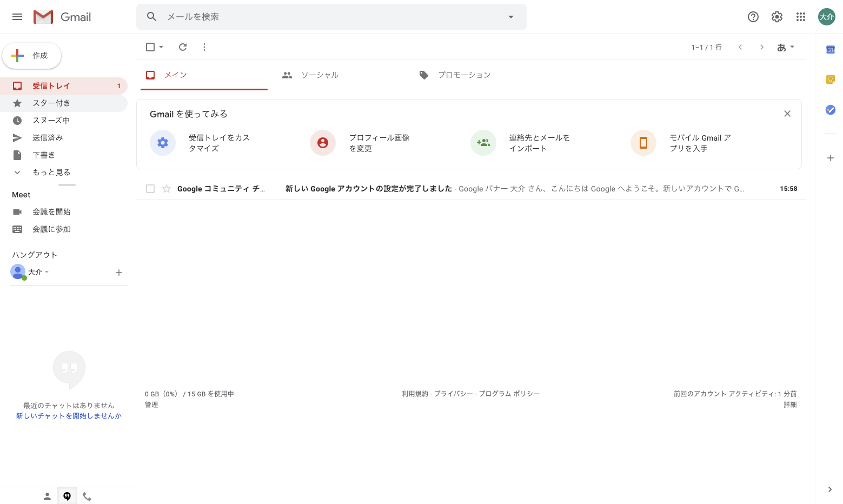Go to newer messages arrow

point(740,47)
